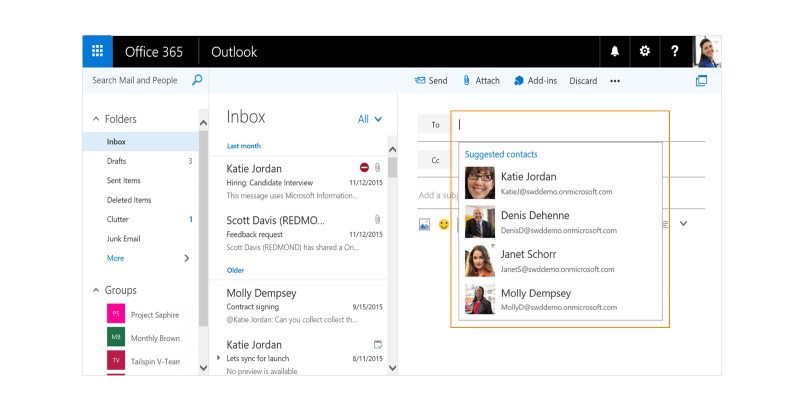Click attachment icon on Katie Jordan hiring email
Image resolution: width=806 pixels, height=411 pixels.
[377, 167]
